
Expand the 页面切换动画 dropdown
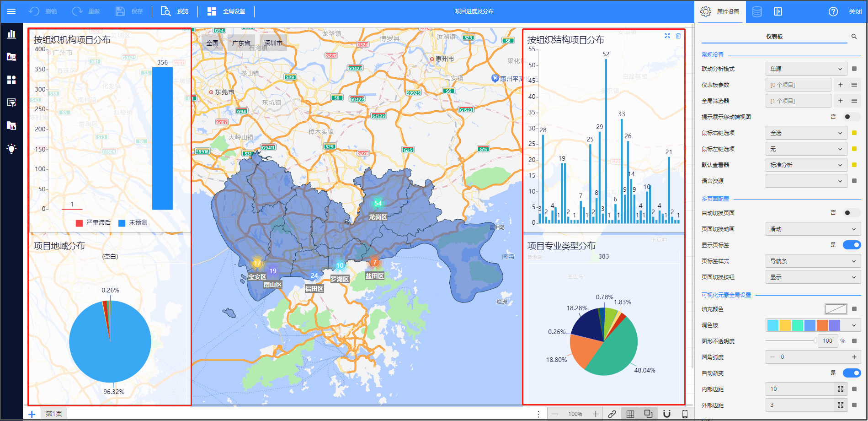[813, 229]
